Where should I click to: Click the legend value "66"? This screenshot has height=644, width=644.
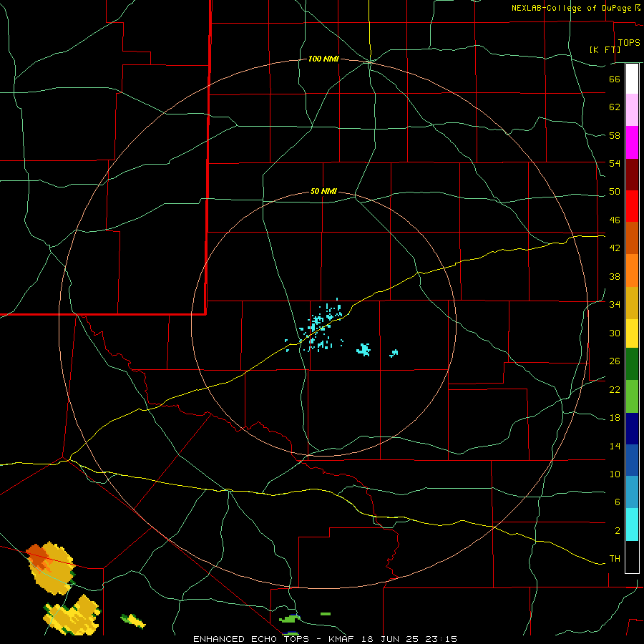tap(615, 79)
